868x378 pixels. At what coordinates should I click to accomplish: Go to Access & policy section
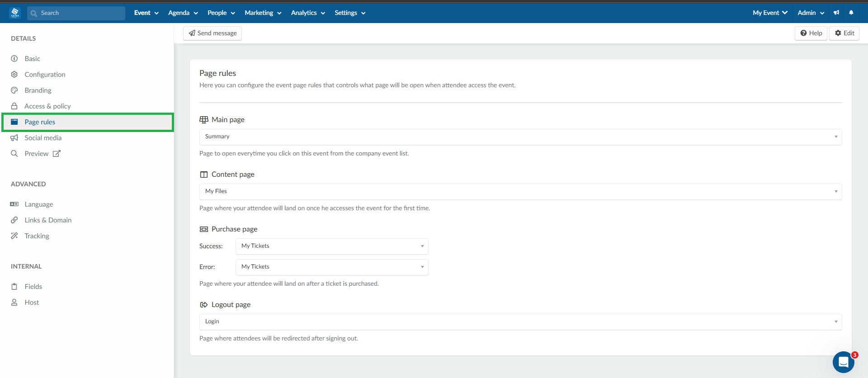47,106
